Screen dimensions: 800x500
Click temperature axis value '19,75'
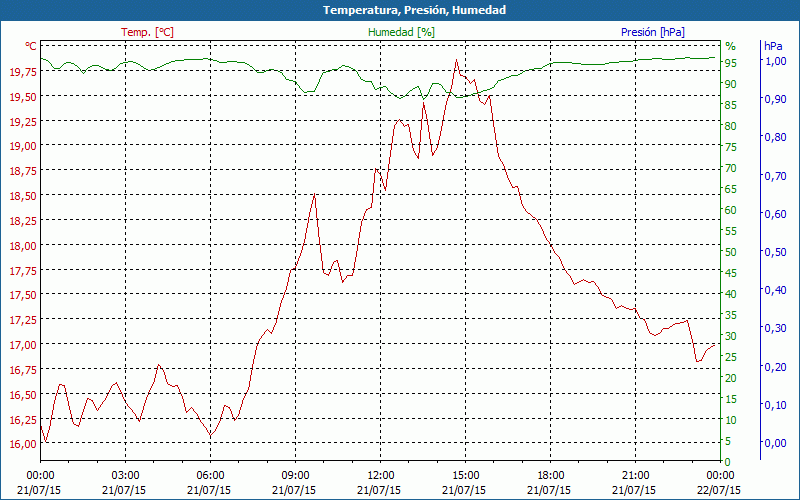[23, 72]
